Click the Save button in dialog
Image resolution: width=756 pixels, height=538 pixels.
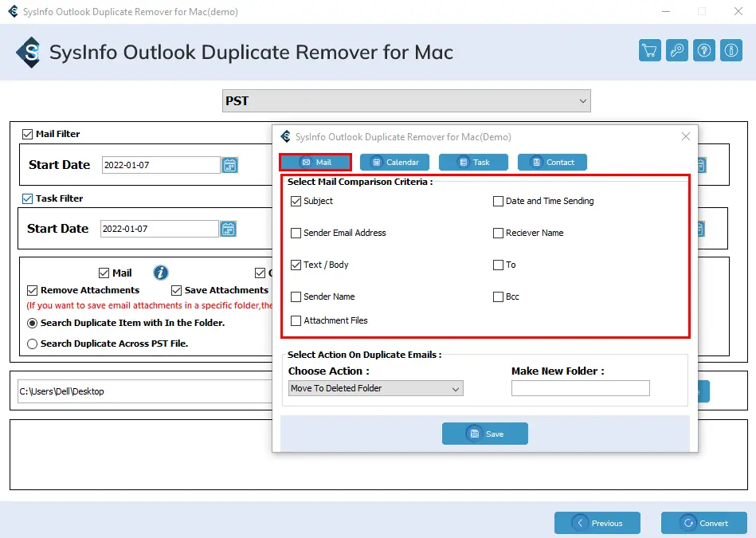coord(485,434)
